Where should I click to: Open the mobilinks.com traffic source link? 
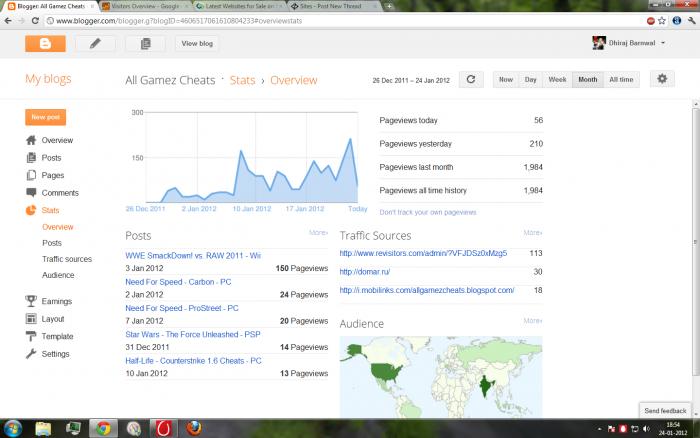pyautogui.click(x=427, y=290)
